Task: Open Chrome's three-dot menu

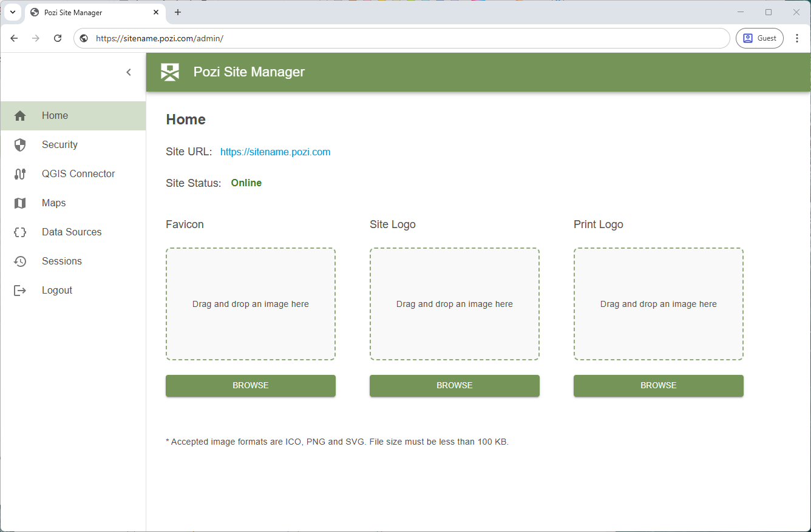Action: [797, 38]
